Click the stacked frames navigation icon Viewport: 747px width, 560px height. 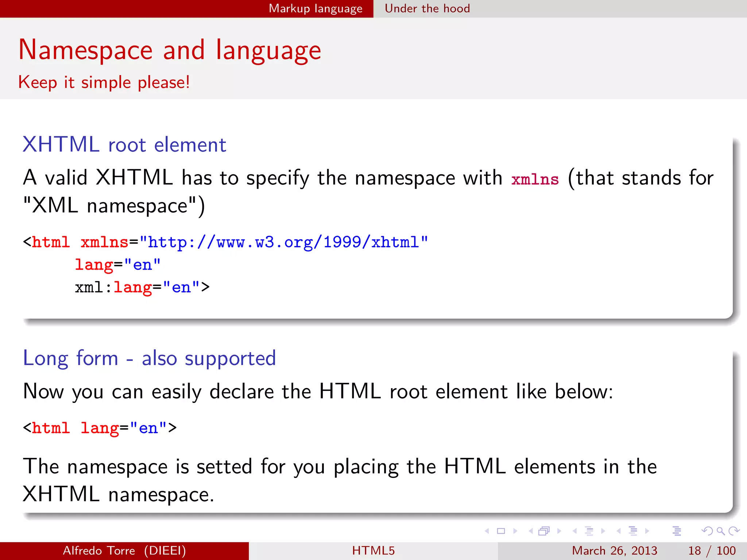(x=544, y=531)
